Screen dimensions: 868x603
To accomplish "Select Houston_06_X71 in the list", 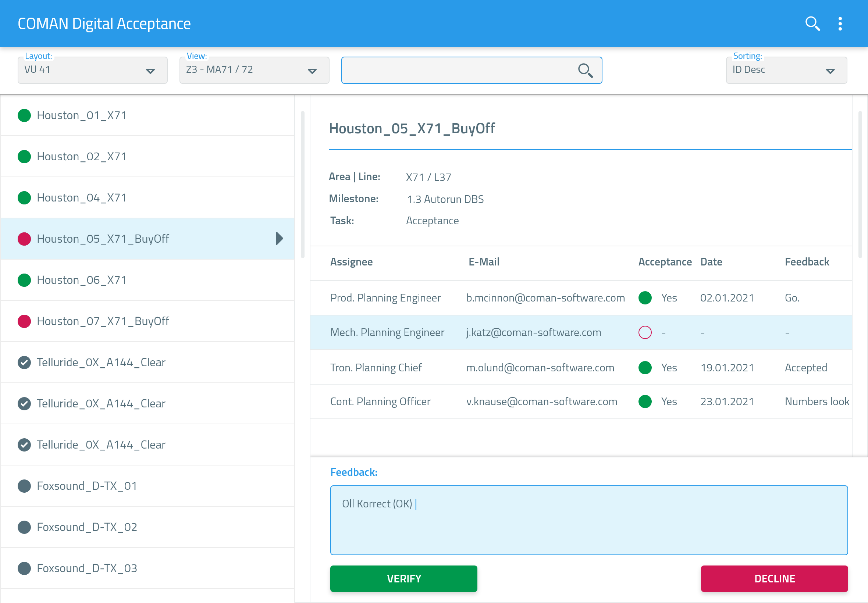I will (x=82, y=280).
